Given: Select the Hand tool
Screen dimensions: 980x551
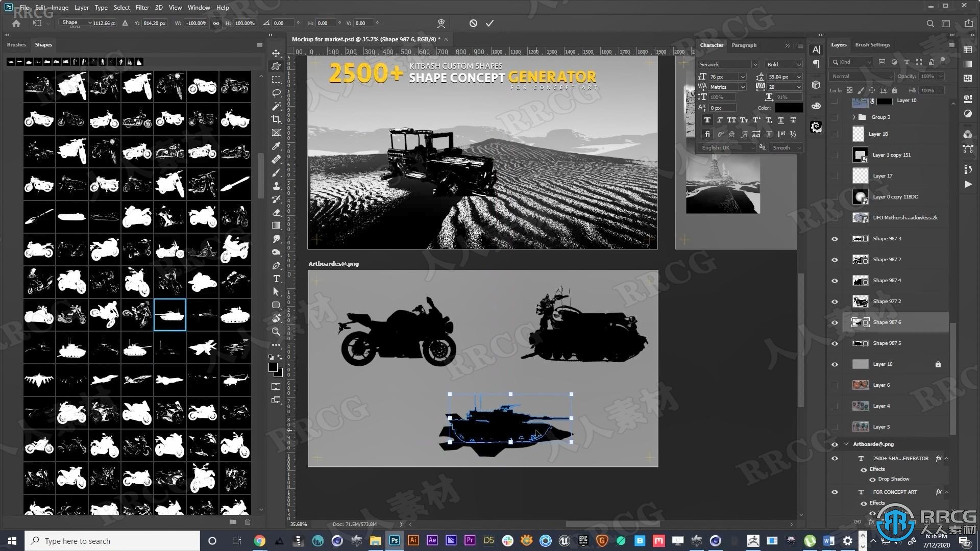Looking at the screenshot, I should 276,318.
